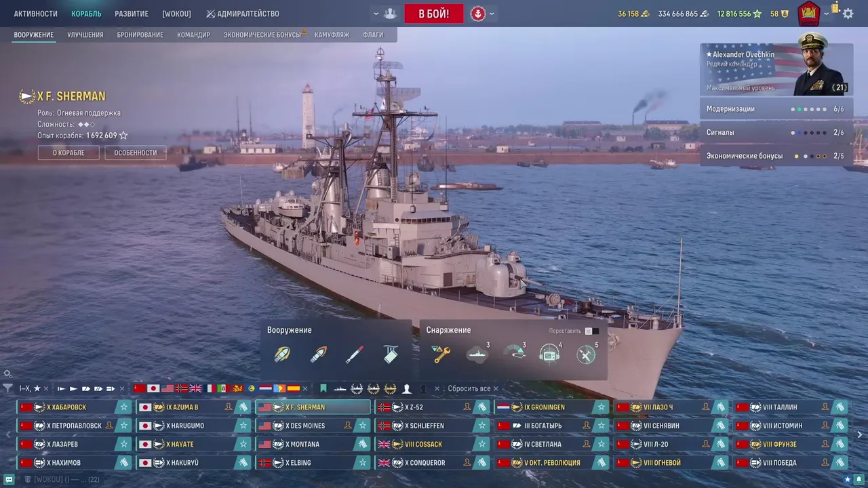Click the torpedo icon in Вооружение panel
Screen dimensions: 868x488
coord(354,354)
